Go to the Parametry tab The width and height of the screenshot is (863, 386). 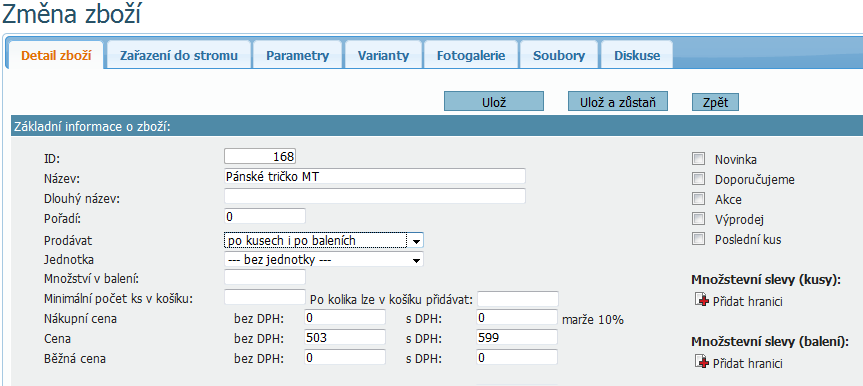point(298,56)
